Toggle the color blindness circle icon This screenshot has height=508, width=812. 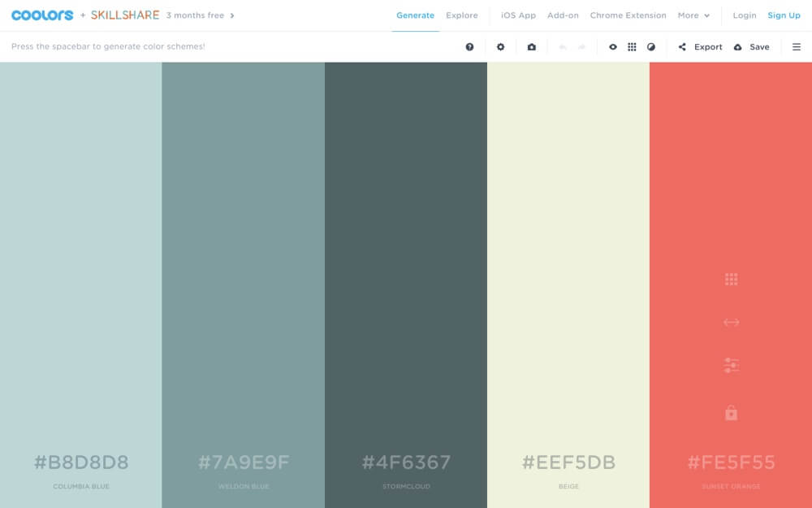(x=651, y=47)
